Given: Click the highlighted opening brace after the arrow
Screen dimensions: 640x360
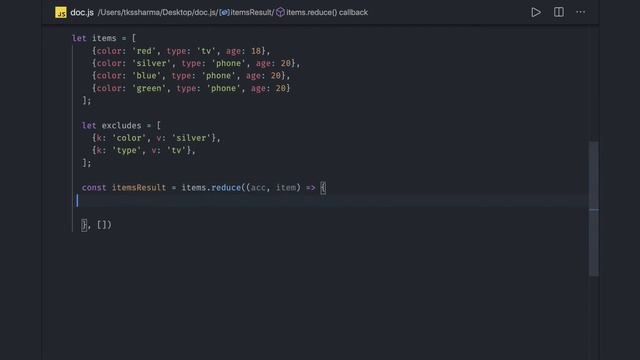Looking at the screenshot, I should 323,188.
